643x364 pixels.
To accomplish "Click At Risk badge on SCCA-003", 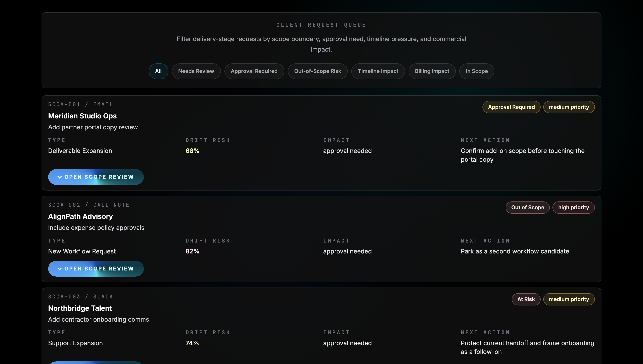I will 526,299.
